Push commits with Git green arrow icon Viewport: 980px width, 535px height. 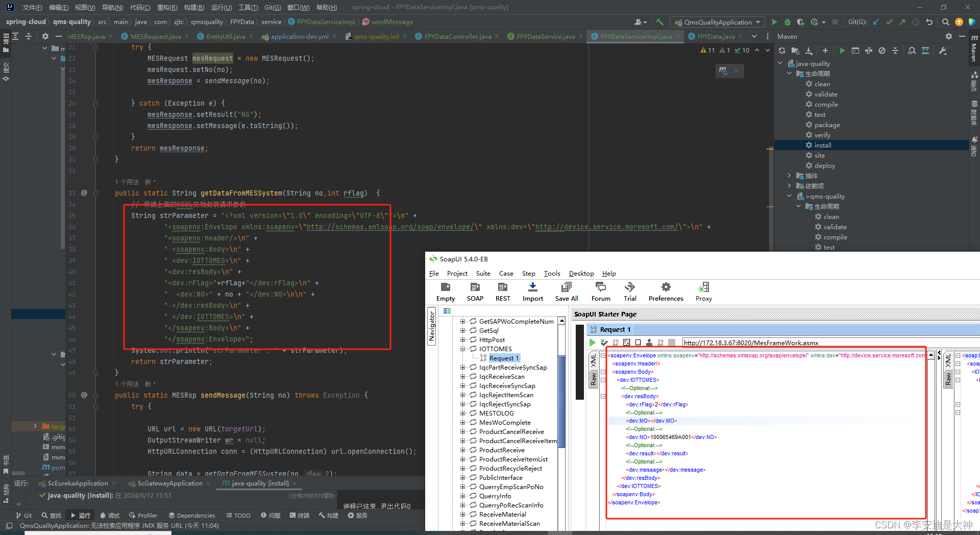coord(902,22)
